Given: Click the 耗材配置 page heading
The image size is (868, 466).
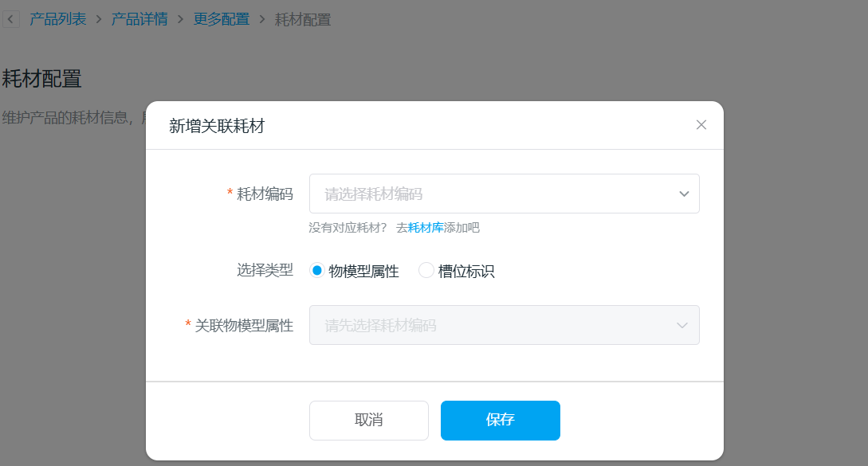Looking at the screenshot, I should coord(42,79).
